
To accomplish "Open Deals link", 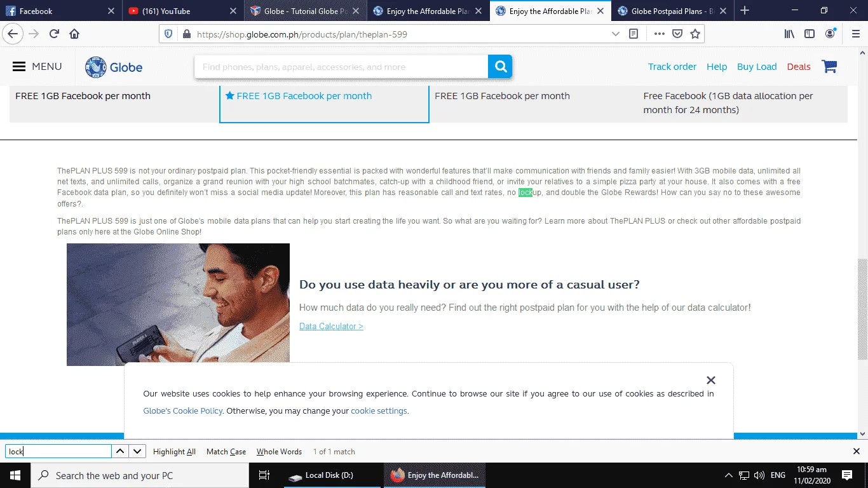I will point(799,67).
